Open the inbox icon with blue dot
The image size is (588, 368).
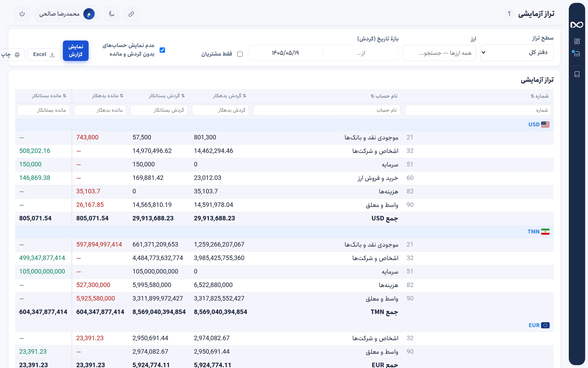(576, 53)
